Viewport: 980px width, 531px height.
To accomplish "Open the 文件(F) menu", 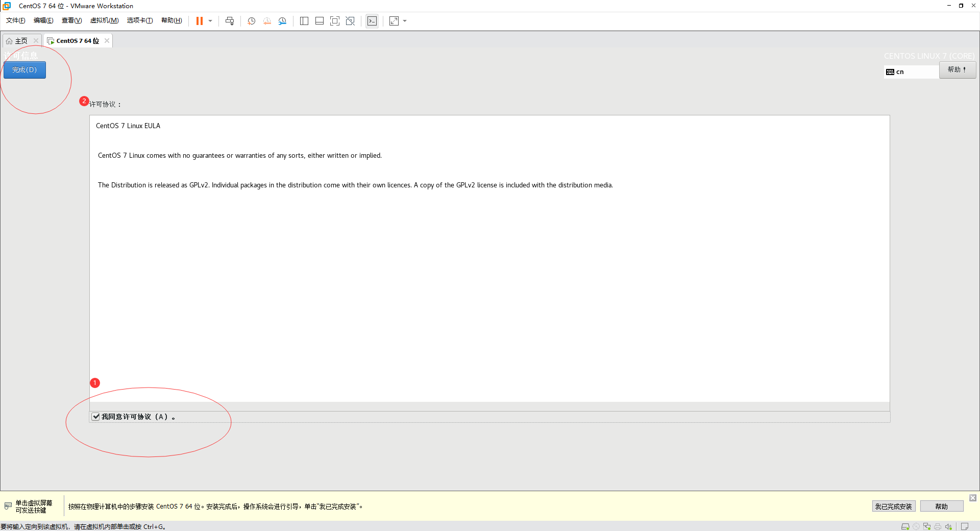I will [16, 20].
